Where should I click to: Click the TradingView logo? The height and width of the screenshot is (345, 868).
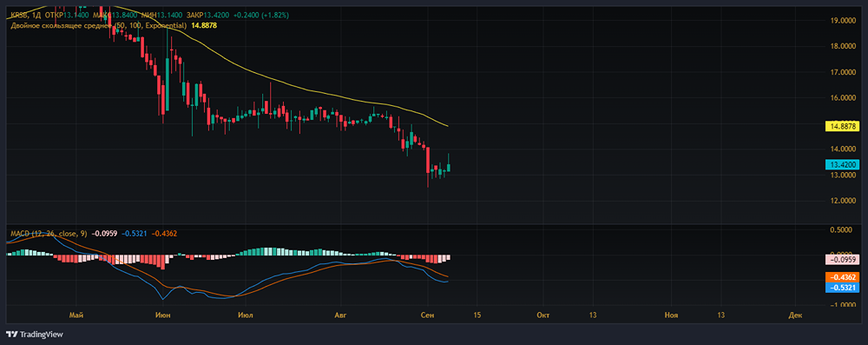coord(35,335)
